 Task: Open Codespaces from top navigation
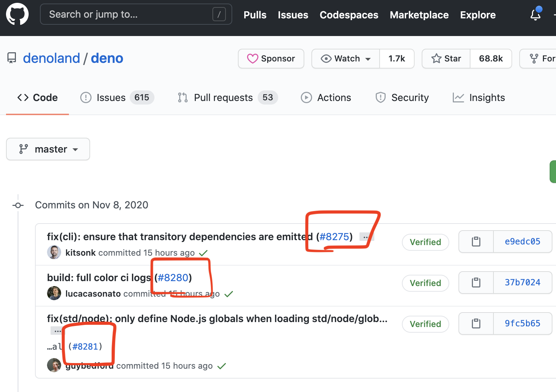click(x=349, y=15)
